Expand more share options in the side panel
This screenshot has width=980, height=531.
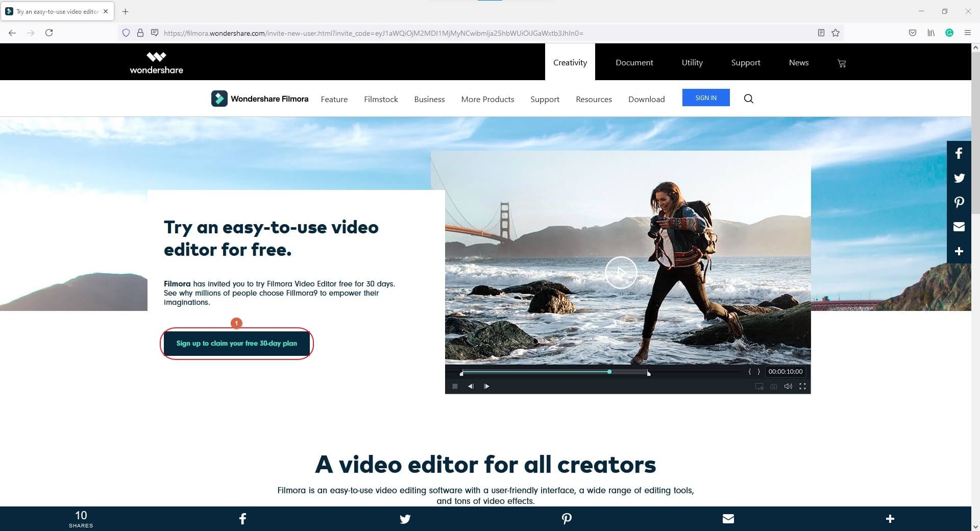(959, 251)
